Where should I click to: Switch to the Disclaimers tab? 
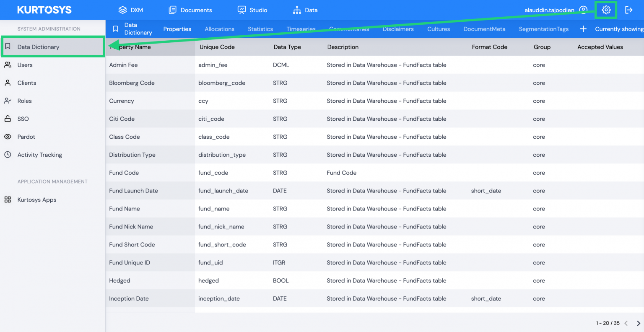[398, 29]
